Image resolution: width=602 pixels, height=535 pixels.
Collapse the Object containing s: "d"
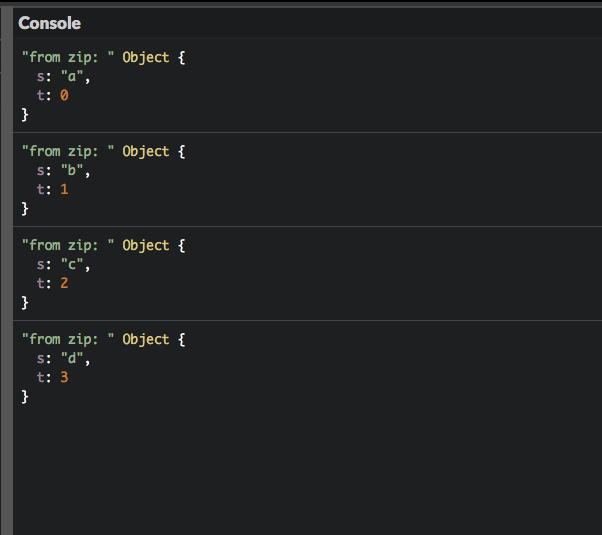145,339
